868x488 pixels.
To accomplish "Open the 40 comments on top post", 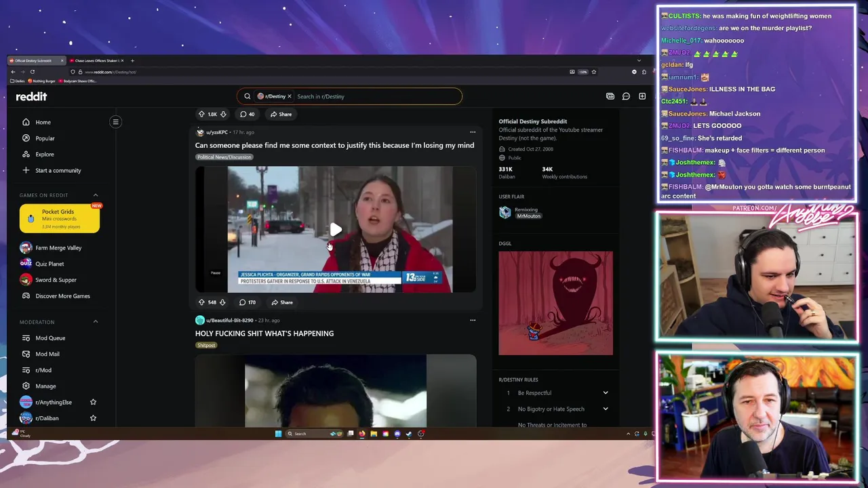I will [x=248, y=114].
